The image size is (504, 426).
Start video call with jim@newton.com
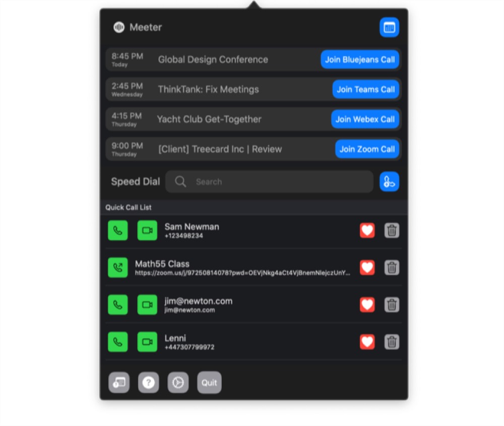tap(147, 305)
